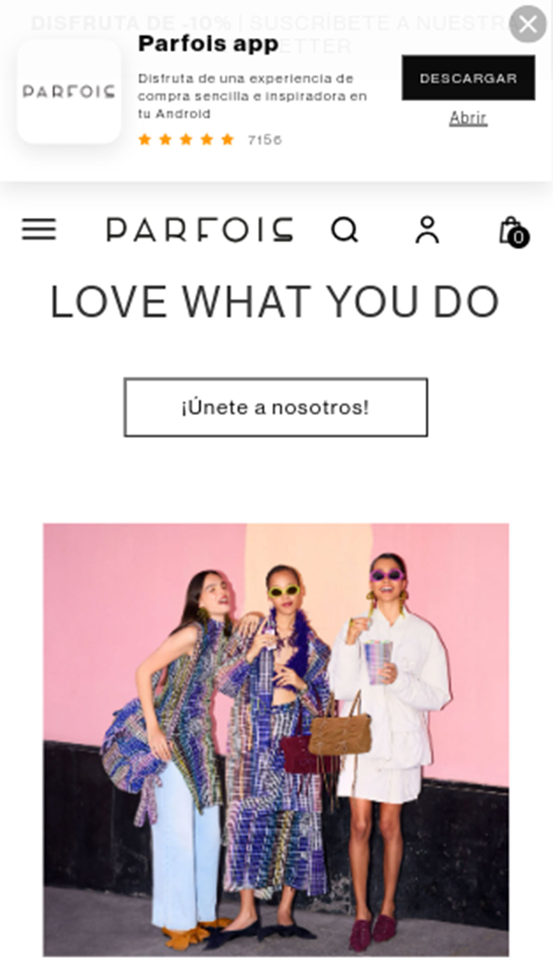The width and height of the screenshot is (553, 980).
Task: Select the 7156 reviews count
Action: coord(265,140)
